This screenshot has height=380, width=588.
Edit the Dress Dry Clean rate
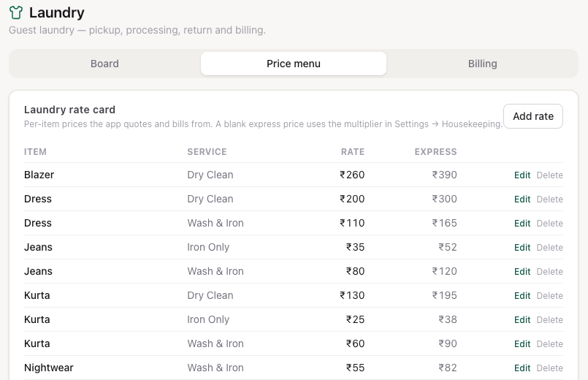coord(522,199)
